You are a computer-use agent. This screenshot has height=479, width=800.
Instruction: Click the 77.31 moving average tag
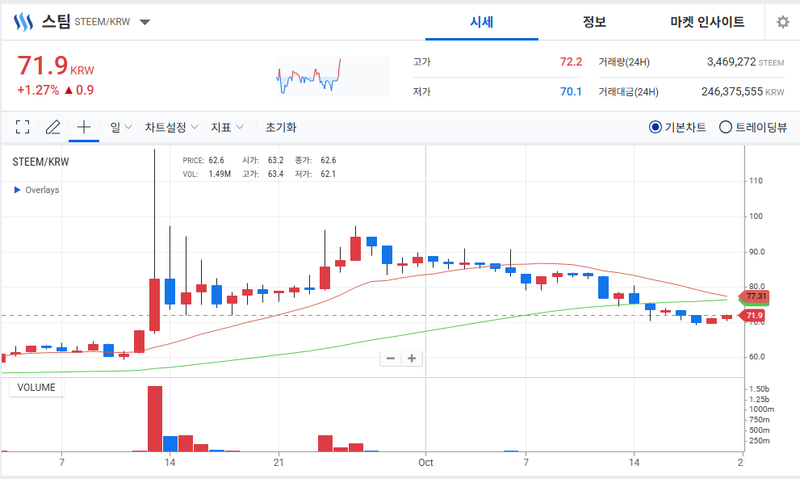pos(754,296)
